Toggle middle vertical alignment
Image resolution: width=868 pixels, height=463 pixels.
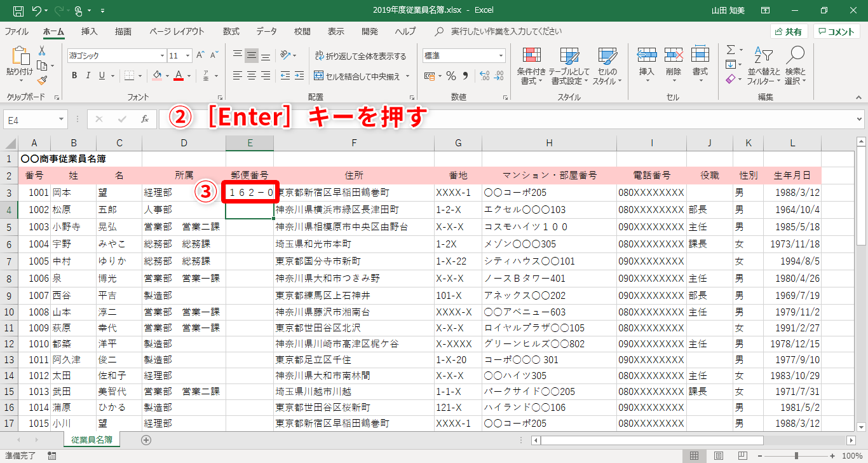click(x=252, y=55)
